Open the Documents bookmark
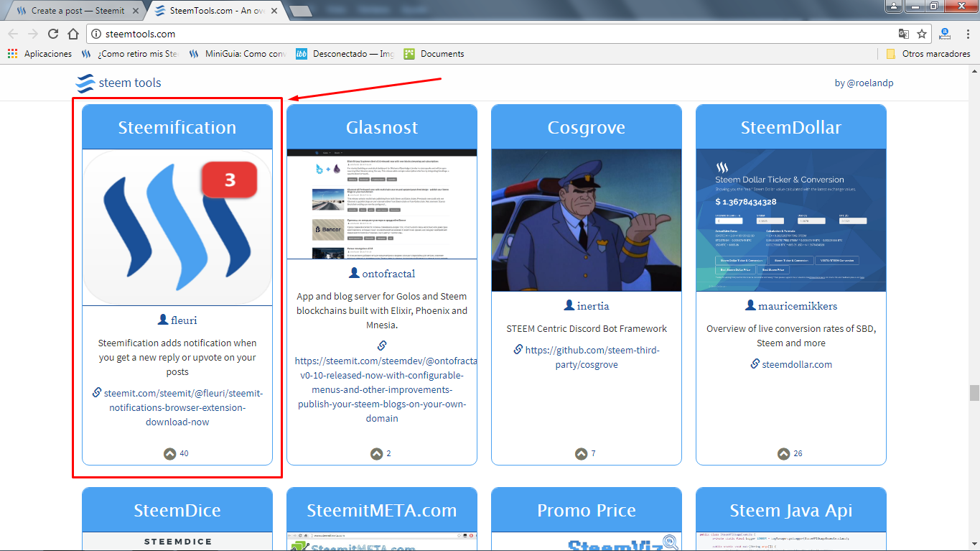The image size is (980, 551). [x=434, y=54]
